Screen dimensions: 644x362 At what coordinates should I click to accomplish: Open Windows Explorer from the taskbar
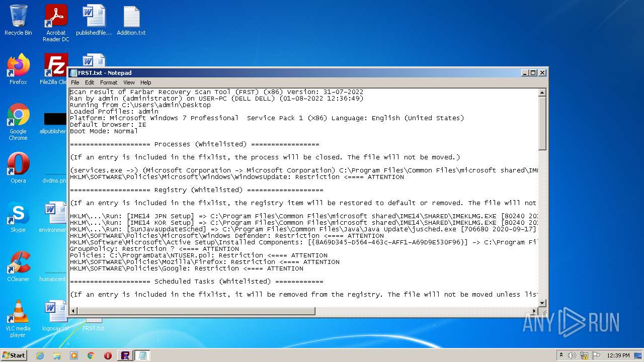tap(57, 355)
